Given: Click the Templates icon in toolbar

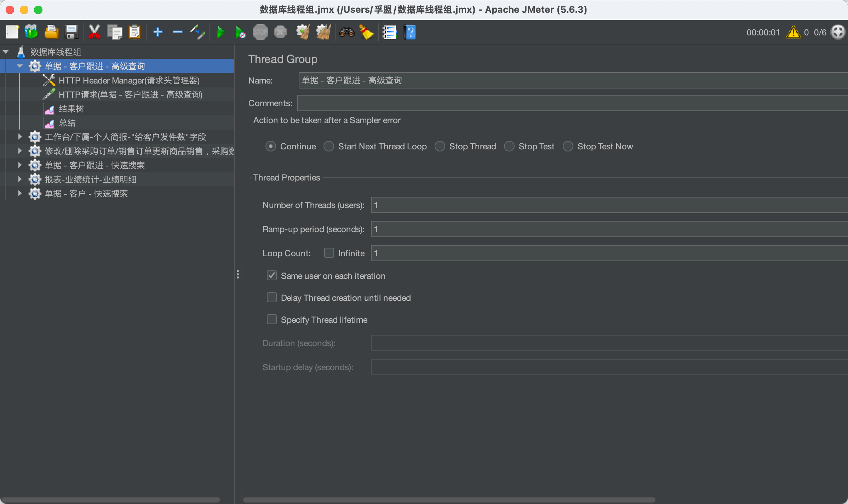Looking at the screenshot, I should point(31,32).
